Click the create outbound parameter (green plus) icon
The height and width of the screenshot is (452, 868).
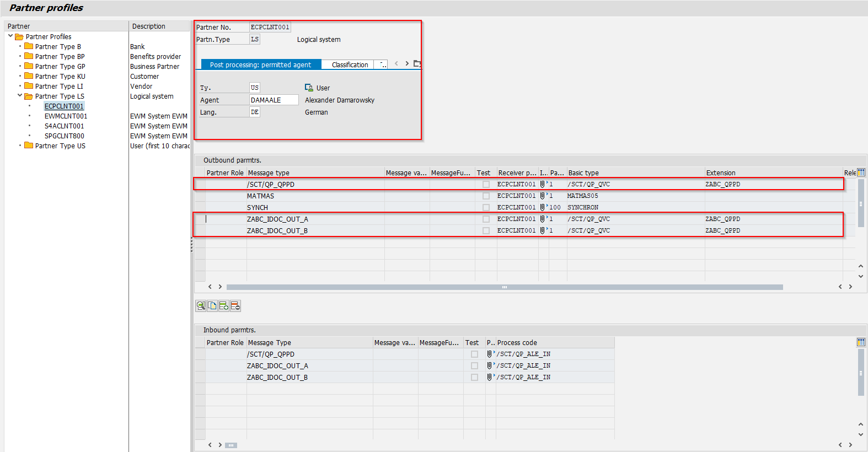click(x=224, y=306)
